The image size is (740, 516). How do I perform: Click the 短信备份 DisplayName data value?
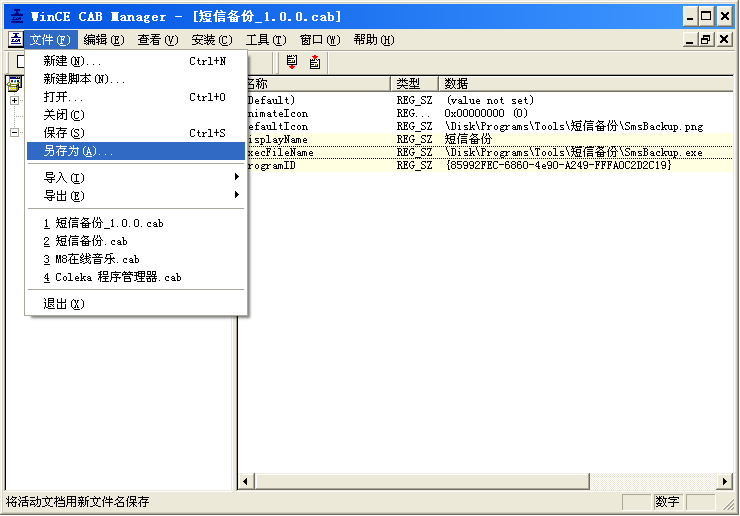(x=468, y=139)
